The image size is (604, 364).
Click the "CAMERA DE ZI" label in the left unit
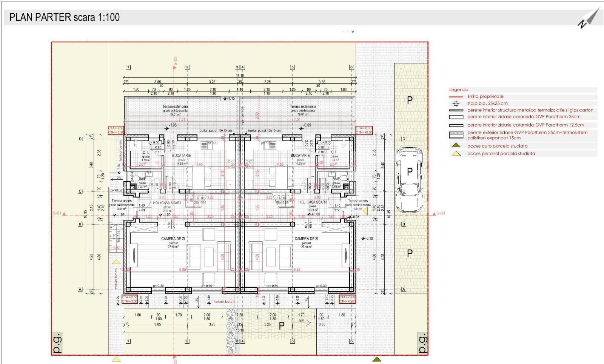coord(173,239)
